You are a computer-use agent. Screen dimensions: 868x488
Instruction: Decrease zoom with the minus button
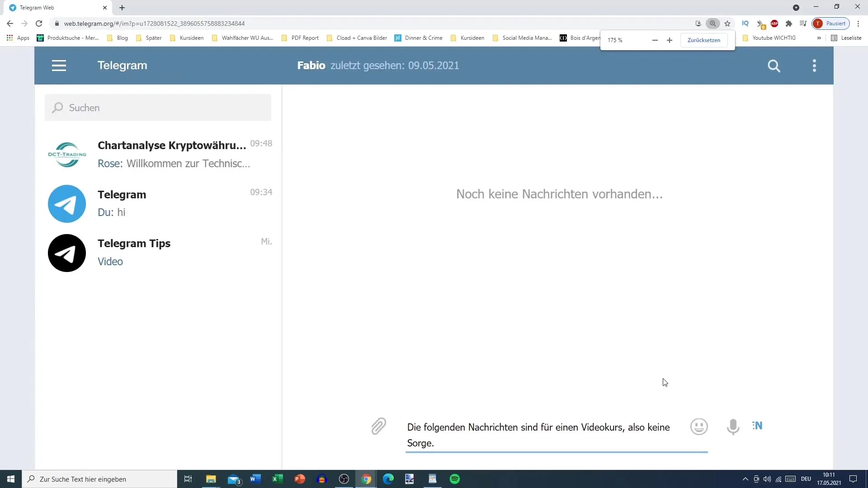(655, 40)
